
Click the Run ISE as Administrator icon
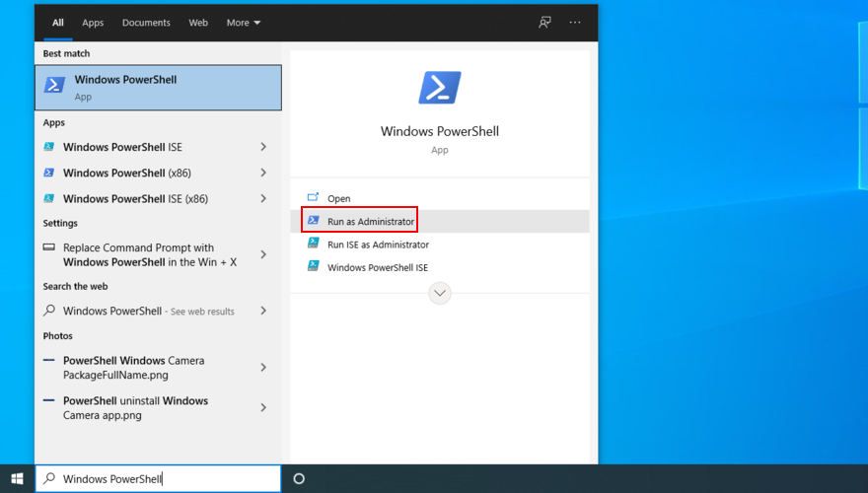coord(314,243)
